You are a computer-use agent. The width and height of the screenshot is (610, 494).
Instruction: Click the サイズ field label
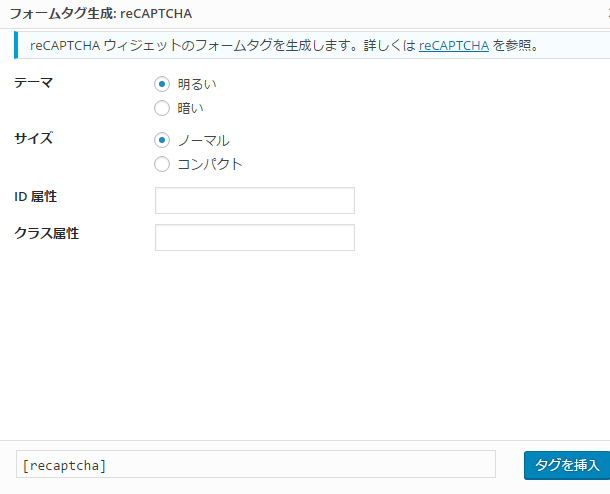click(34, 138)
